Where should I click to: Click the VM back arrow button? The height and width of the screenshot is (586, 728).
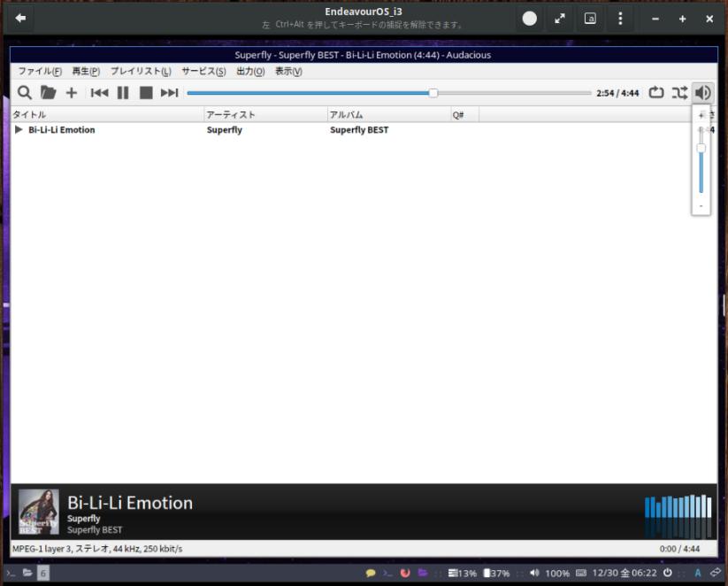(20, 18)
